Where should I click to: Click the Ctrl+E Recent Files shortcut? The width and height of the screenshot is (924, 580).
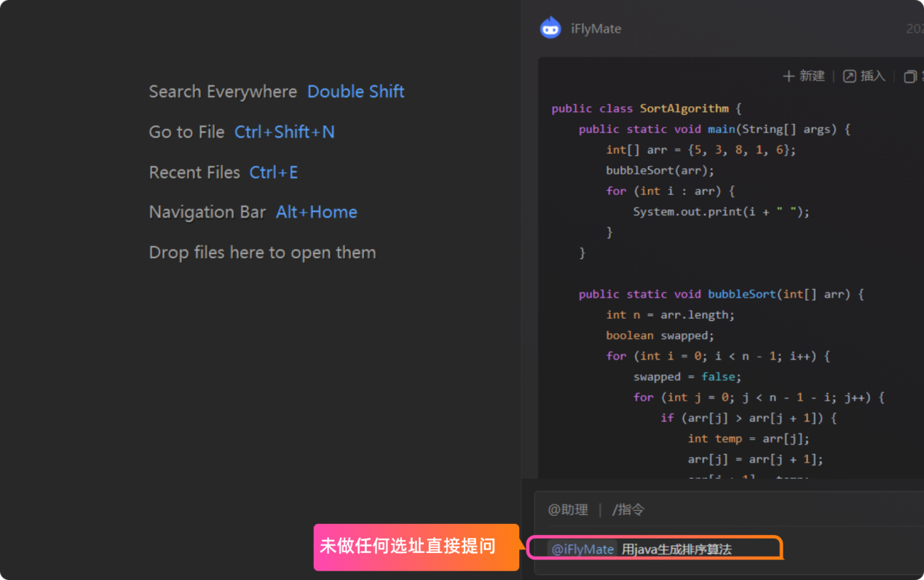(x=274, y=172)
